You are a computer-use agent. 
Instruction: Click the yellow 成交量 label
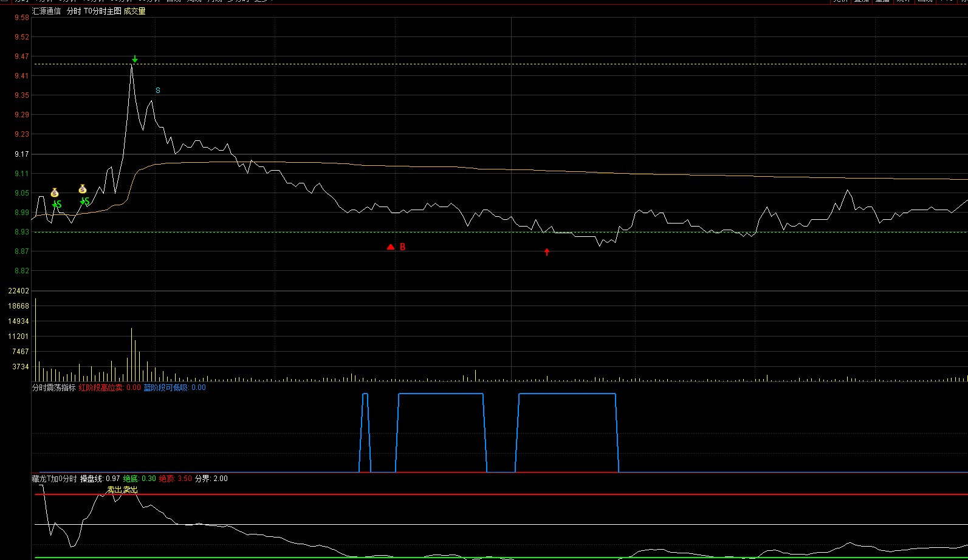(x=135, y=11)
